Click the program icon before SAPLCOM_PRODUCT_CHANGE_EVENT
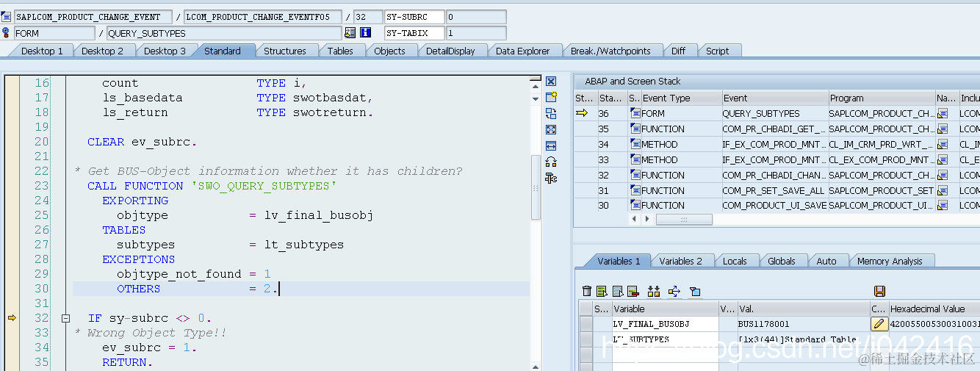Viewport: 980px width, 371px height. pyautogui.click(x=6, y=16)
